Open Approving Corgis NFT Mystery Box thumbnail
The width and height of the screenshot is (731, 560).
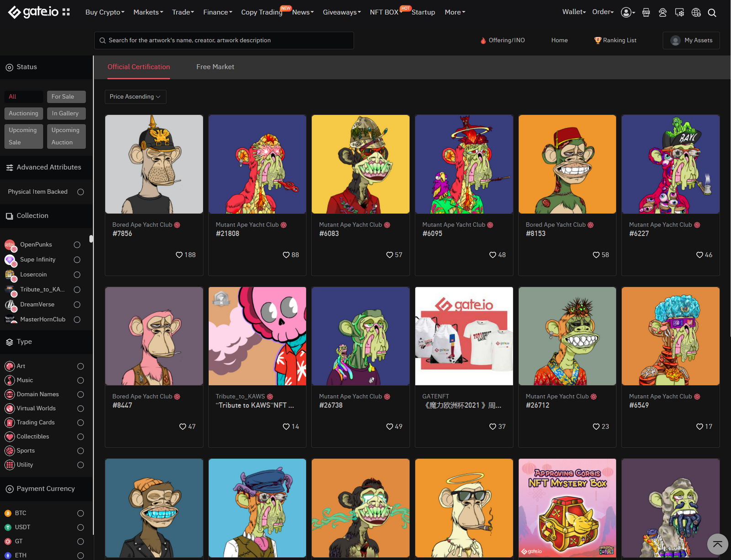[x=567, y=508]
